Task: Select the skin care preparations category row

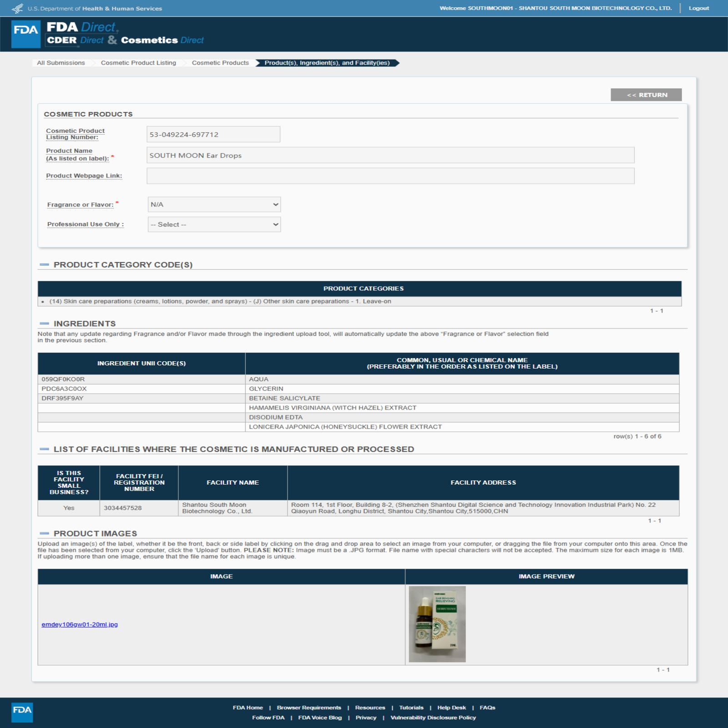Action: click(x=359, y=301)
